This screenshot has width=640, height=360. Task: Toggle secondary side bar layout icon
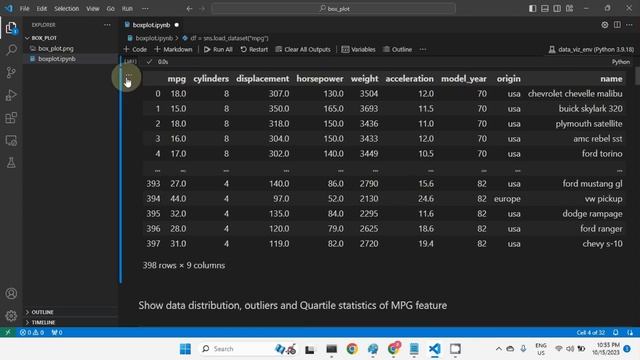(557, 8)
